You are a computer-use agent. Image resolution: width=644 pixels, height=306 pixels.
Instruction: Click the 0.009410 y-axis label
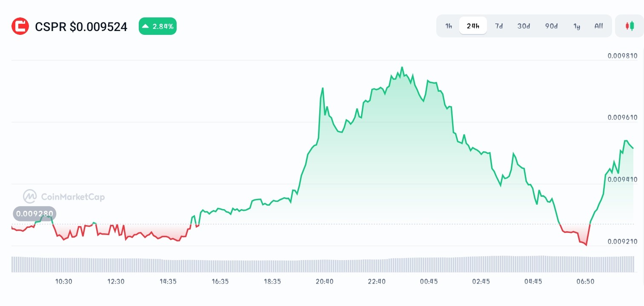pos(623,179)
